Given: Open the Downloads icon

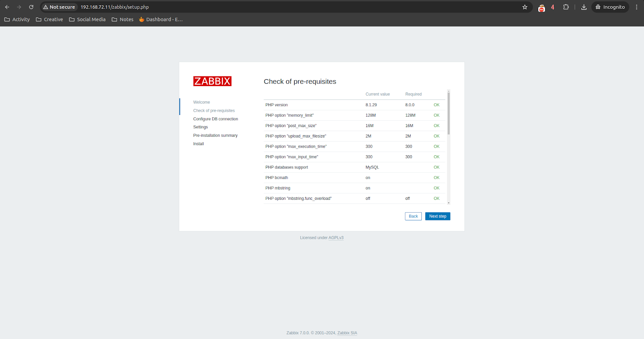Looking at the screenshot, I should coord(584,7).
